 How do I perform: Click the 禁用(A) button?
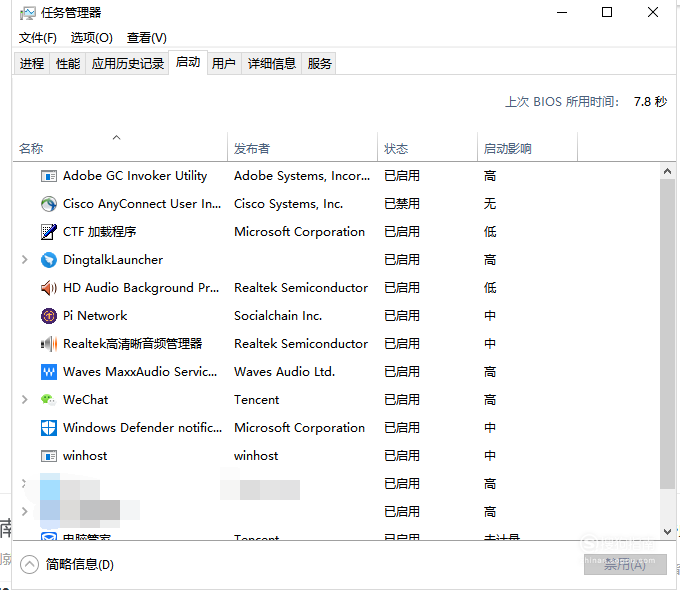(625, 564)
